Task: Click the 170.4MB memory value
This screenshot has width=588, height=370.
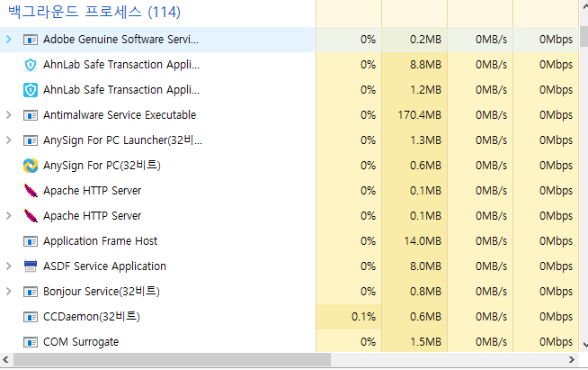Action: (x=420, y=115)
